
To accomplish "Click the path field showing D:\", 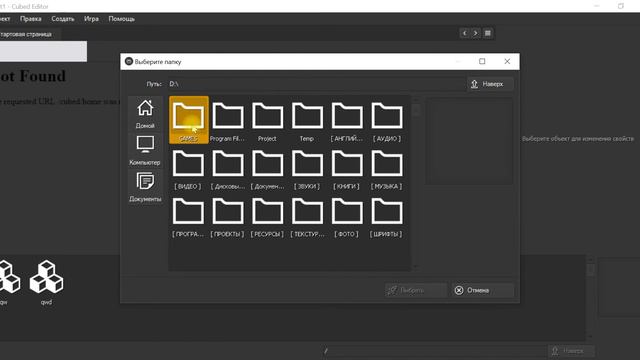I will pyautogui.click(x=316, y=84).
